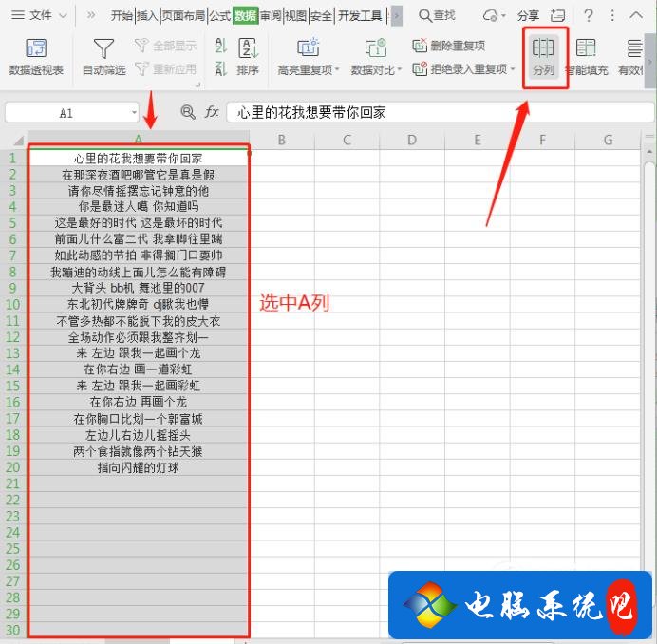657x644 pixels.
Task: Click the 高亮重复项 highlight duplicates icon
Action: tap(308, 47)
